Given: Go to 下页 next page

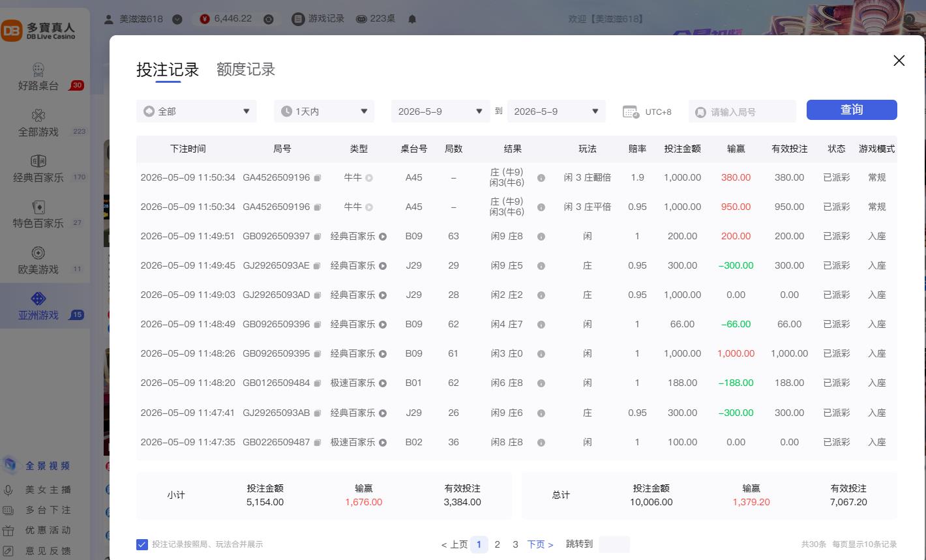Looking at the screenshot, I should pos(540,544).
